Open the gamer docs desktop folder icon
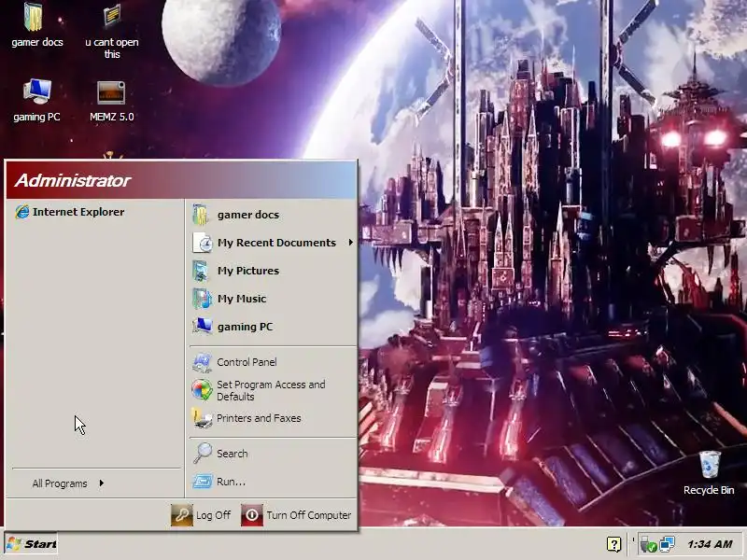 tap(34, 17)
